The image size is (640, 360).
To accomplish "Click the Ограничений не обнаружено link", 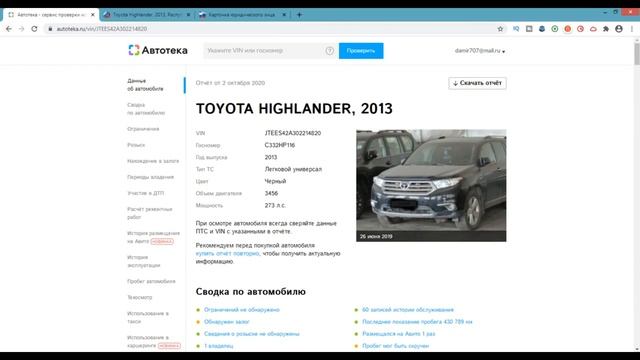I will (x=242, y=310).
